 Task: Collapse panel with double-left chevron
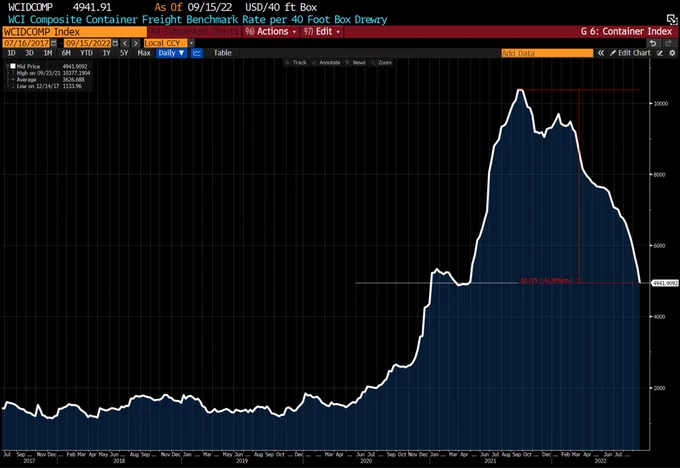(x=601, y=53)
